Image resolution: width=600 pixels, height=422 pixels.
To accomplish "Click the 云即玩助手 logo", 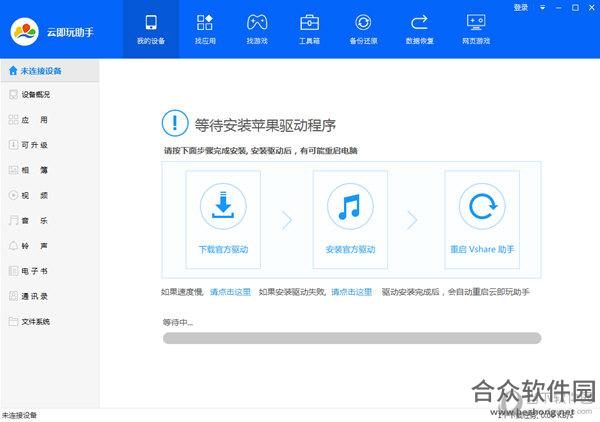I will 24,32.
